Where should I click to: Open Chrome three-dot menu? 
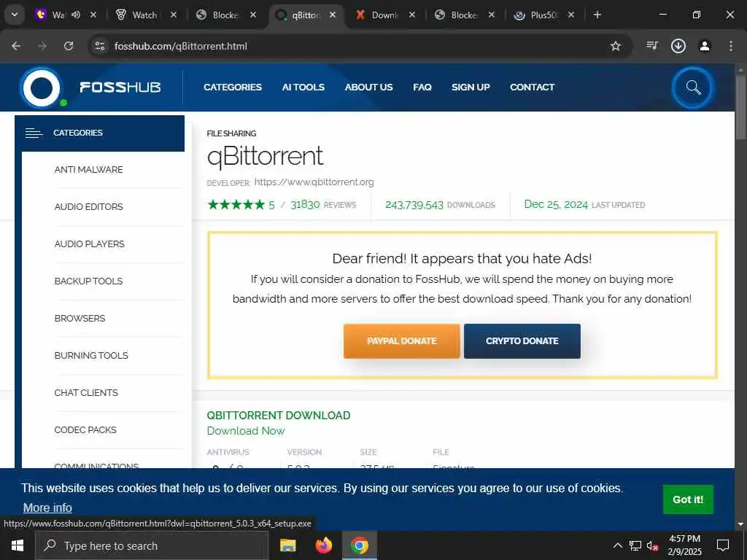pos(731,46)
